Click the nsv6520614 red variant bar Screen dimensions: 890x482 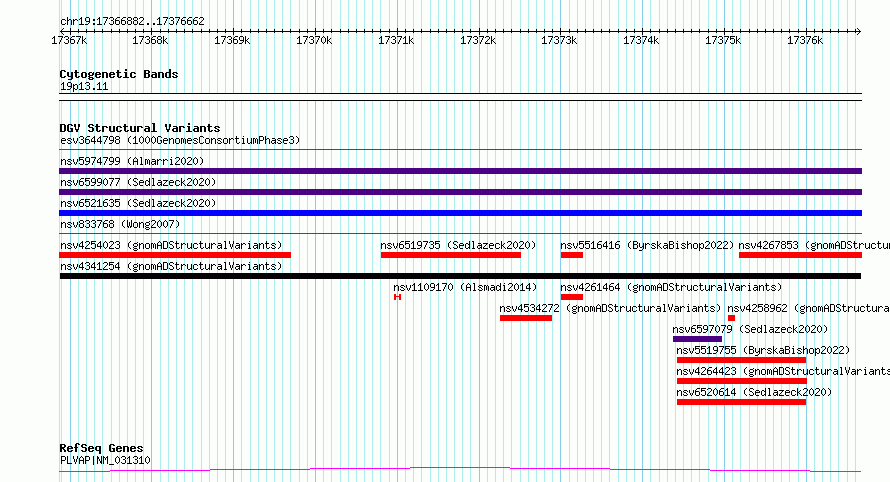tap(741, 402)
